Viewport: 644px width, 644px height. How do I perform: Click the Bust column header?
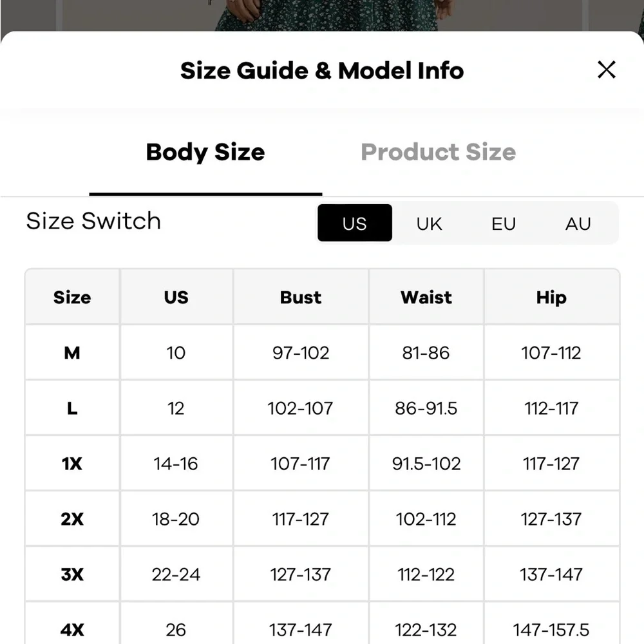click(301, 298)
